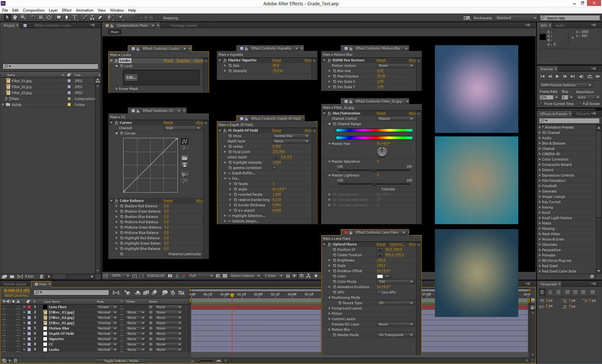Select the Zoom magnifier tool
Viewport: 602px width, 364px height.
(x=23, y=17)
